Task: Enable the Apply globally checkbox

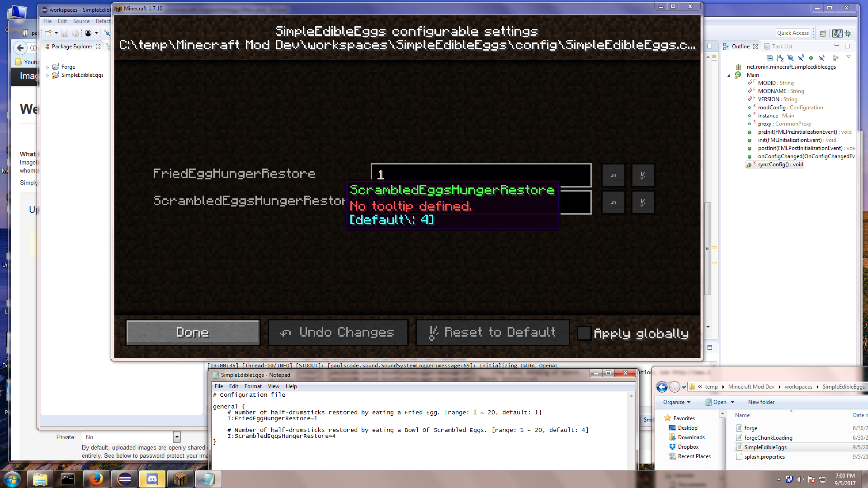Action: (584, 333)
